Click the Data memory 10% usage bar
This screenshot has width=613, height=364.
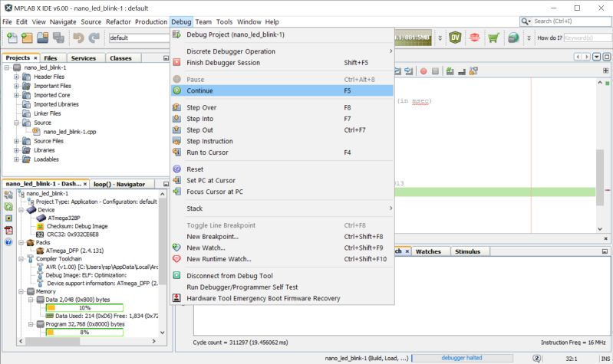pyautogui.click(x=84, y=308)
